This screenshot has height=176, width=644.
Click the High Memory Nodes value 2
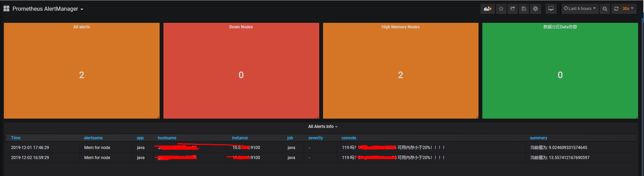coord(400,75)
